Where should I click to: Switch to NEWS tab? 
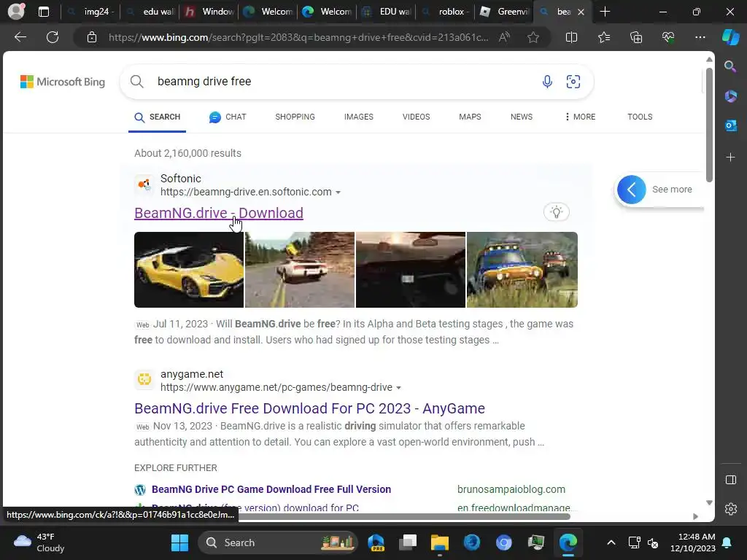pyautogui.click(x=521, y=117)
